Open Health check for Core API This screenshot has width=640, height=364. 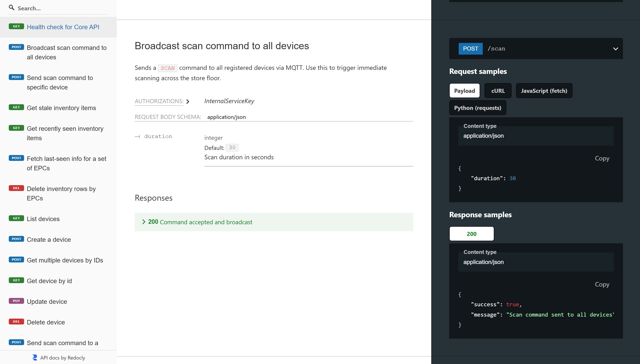point(58,27)
